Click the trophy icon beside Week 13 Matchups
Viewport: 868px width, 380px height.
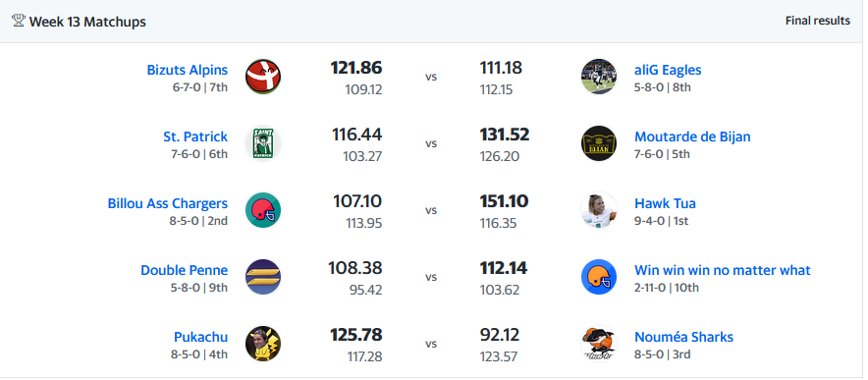[x=19, y=21]
